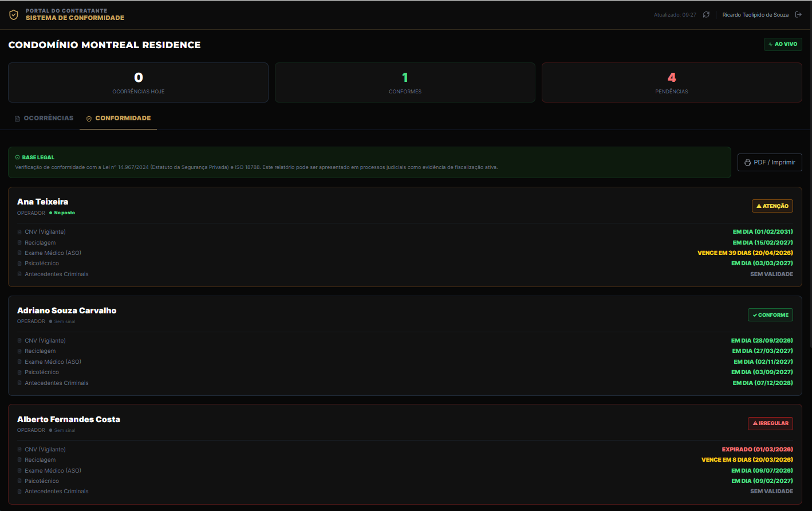Click the Ana Teixeira name heading
812x511 pixels.
(42, 202)
